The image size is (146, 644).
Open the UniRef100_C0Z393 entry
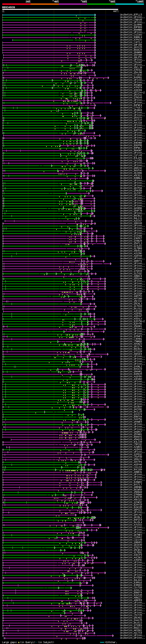tap(131, 35)
